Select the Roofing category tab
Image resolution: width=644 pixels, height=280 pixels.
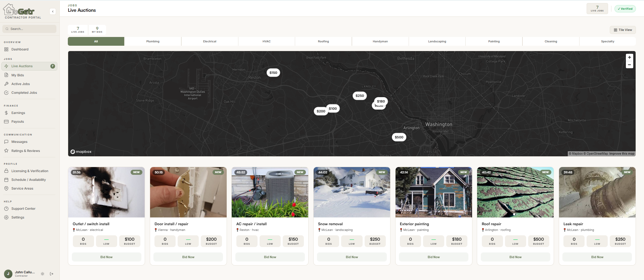pos(323,41)
